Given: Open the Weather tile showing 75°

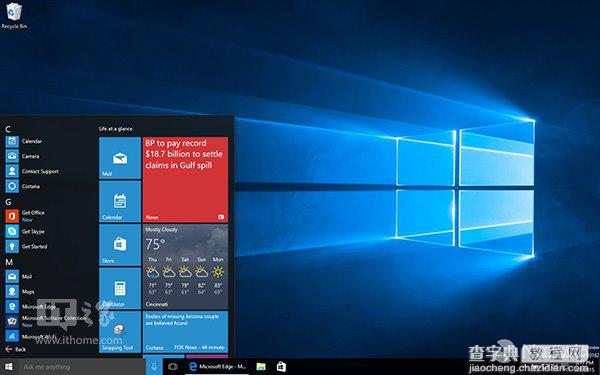Looking at the screenshot, I should click(x=185, y=267).
